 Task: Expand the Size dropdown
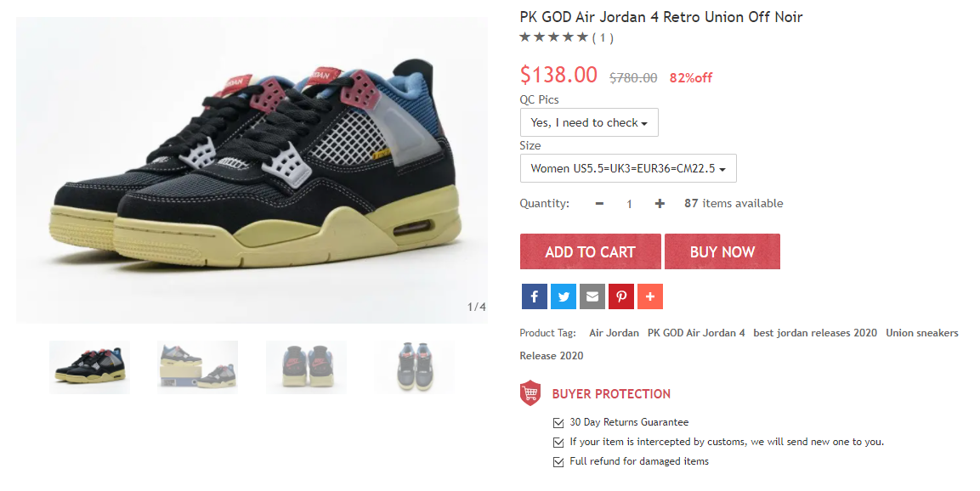(x=628, y=168)
